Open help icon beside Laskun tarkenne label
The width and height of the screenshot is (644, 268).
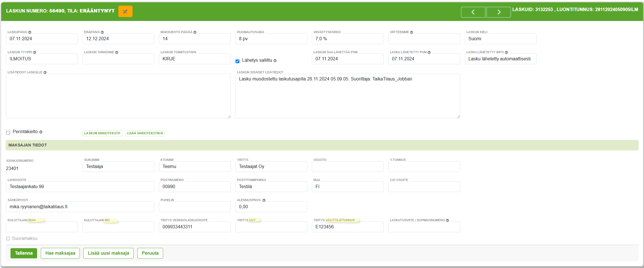(117, 52)
